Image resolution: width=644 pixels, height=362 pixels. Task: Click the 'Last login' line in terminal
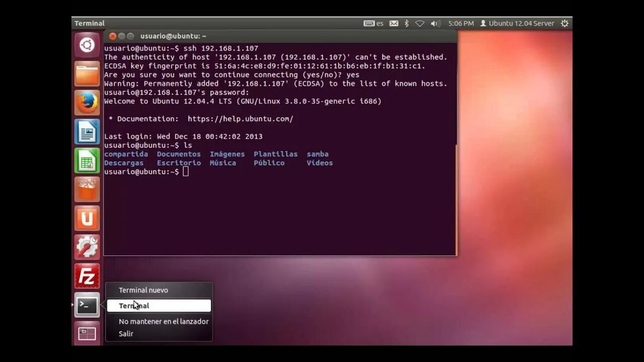183,137
